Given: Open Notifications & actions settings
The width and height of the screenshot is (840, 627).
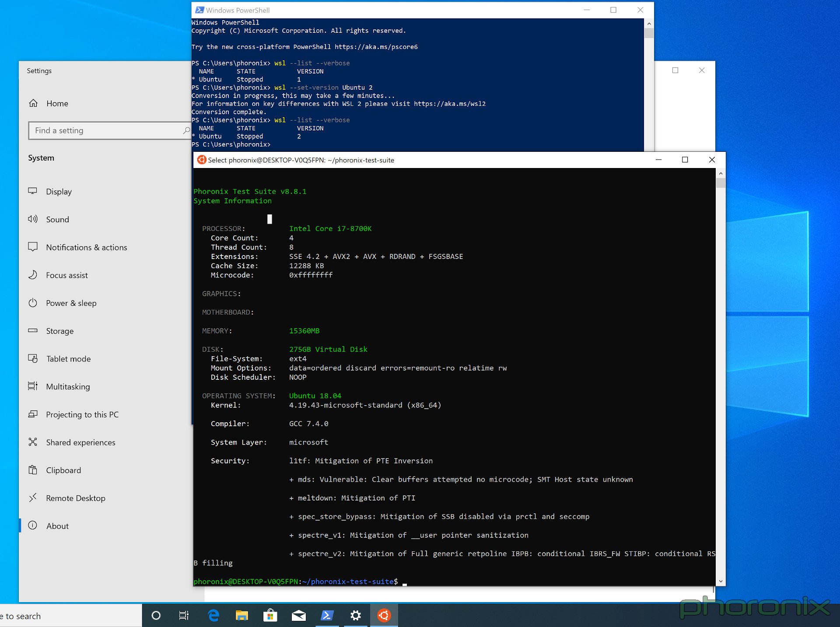Looking at the screenshot, I should pyautogui.click(x=86, y=247).
